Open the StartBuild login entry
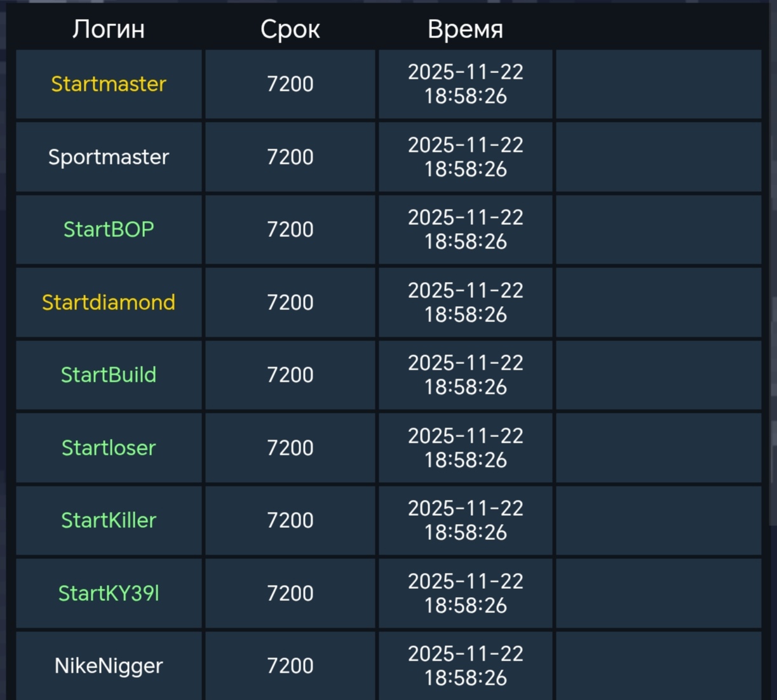This screenshot has height=700, width=777. pos(109,375)
